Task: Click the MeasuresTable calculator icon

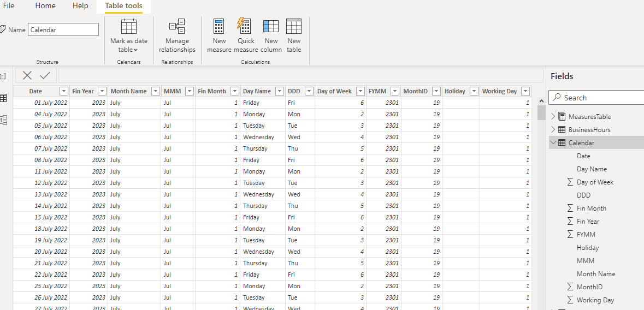Action: pos(562,117)
